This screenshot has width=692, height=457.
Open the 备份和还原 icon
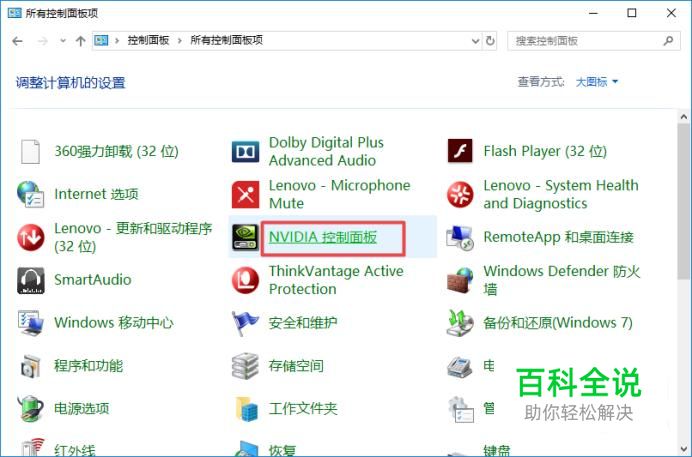click(x=460, y=323)
